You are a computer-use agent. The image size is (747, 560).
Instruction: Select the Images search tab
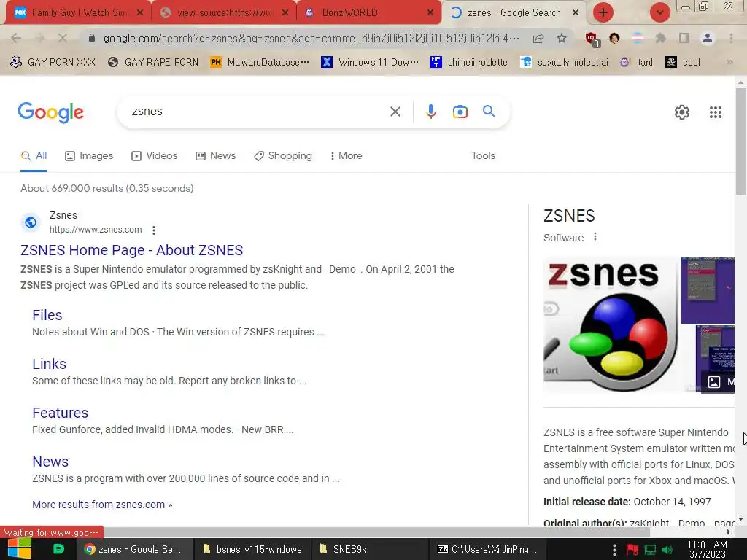[x=89, y=156]
